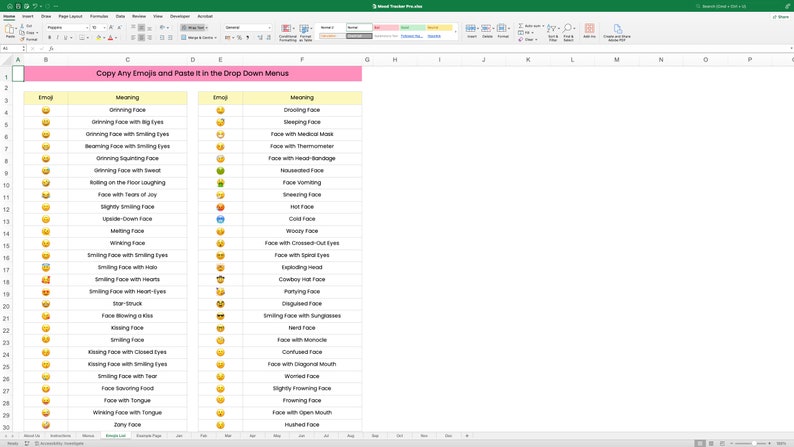Open the Borders dropdown
The image size is (794, 447).
88,37
